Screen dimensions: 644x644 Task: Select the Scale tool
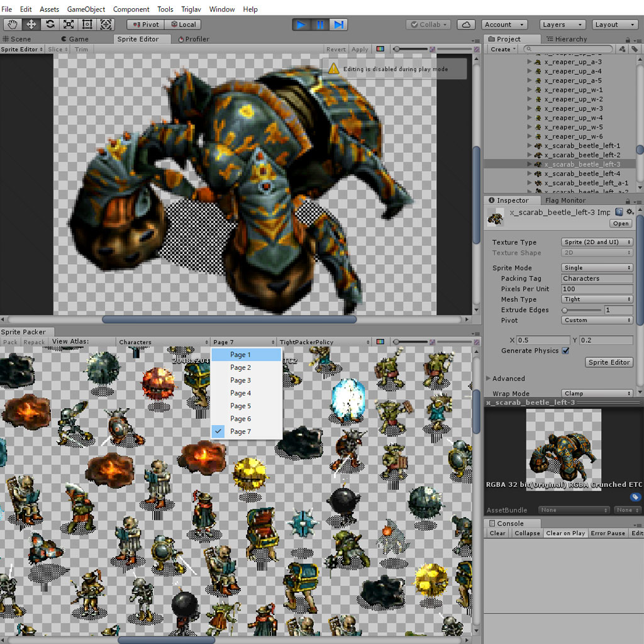pyautogui.click(x=69, y=25)
